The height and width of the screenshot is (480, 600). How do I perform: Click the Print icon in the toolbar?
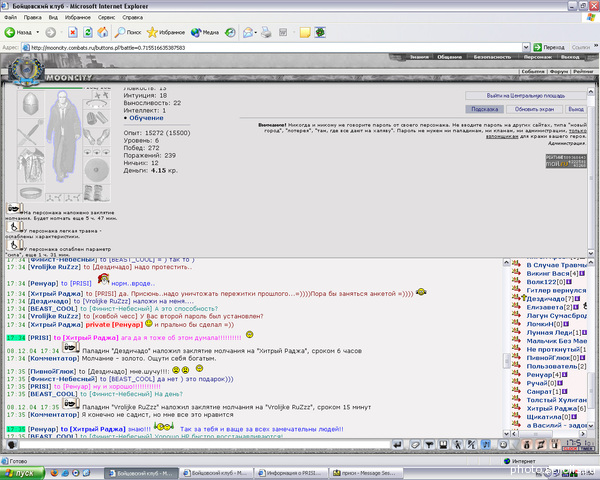click(x=266, y=33)
